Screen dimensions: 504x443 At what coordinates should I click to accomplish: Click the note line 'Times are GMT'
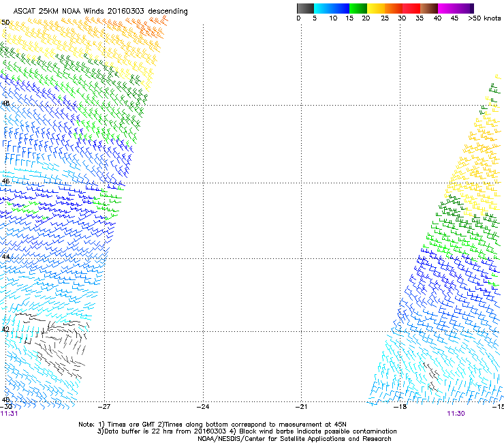click(x=131, y=425)
